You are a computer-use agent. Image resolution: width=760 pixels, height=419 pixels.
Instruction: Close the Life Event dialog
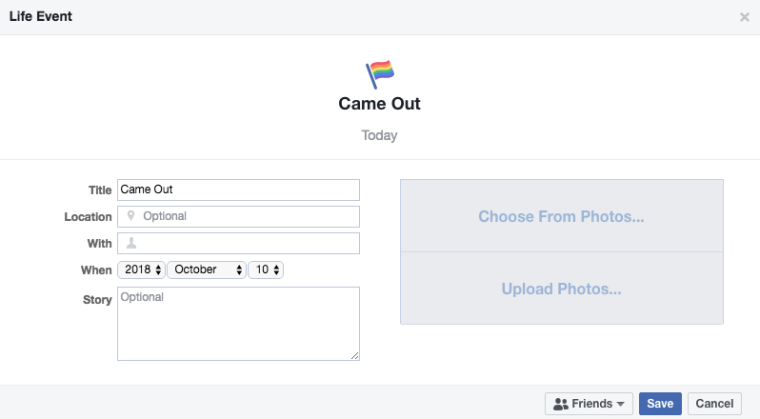(744, 17)
